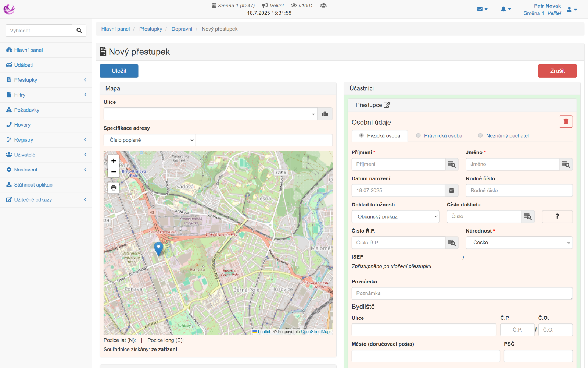Zoom in on the map
This screenshot has height=368, width=588.
pyautogui.click(x=114, y=161)
